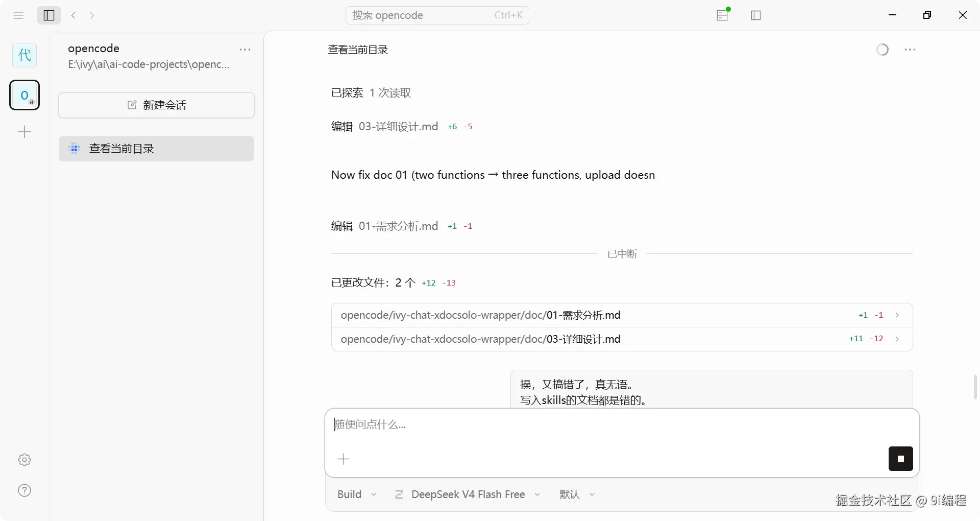The width and height of the screenshot is (980, 521).
Task: Open the Build agent dropdown
Action: (357, 494)
